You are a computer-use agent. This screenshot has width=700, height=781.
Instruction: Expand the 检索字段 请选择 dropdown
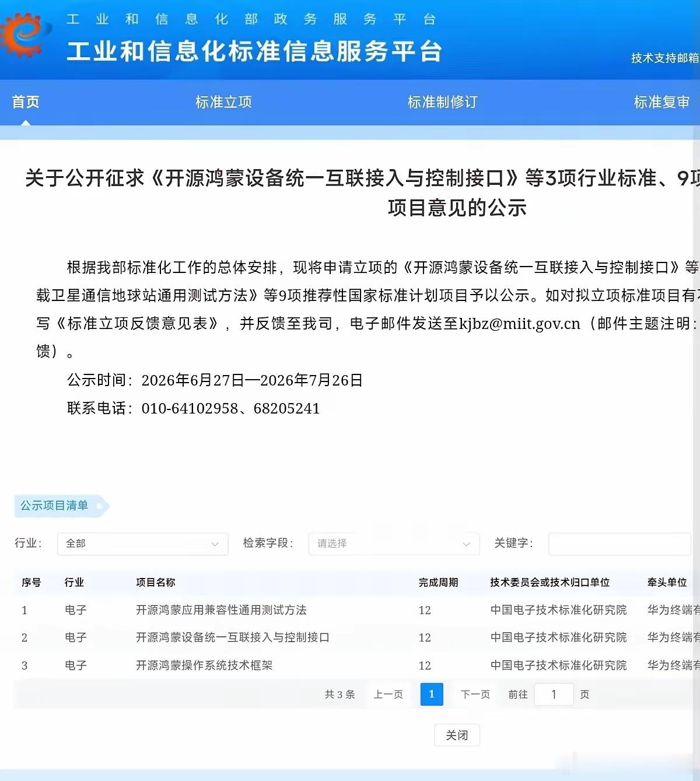(394, 544)
